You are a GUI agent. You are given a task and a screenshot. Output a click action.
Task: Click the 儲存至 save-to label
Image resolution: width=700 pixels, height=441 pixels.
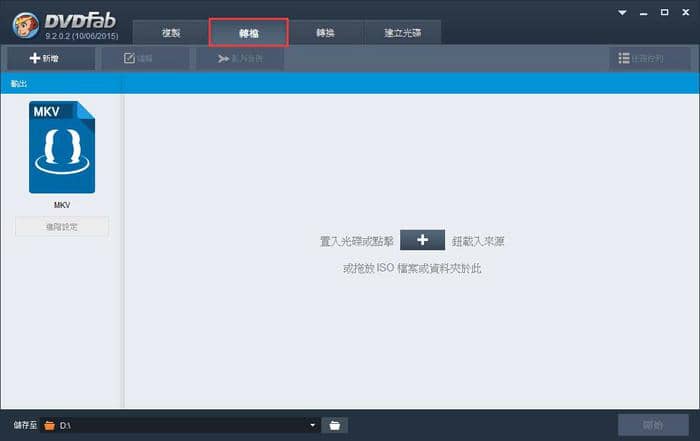pyautogui.click(x=25, y=425)
